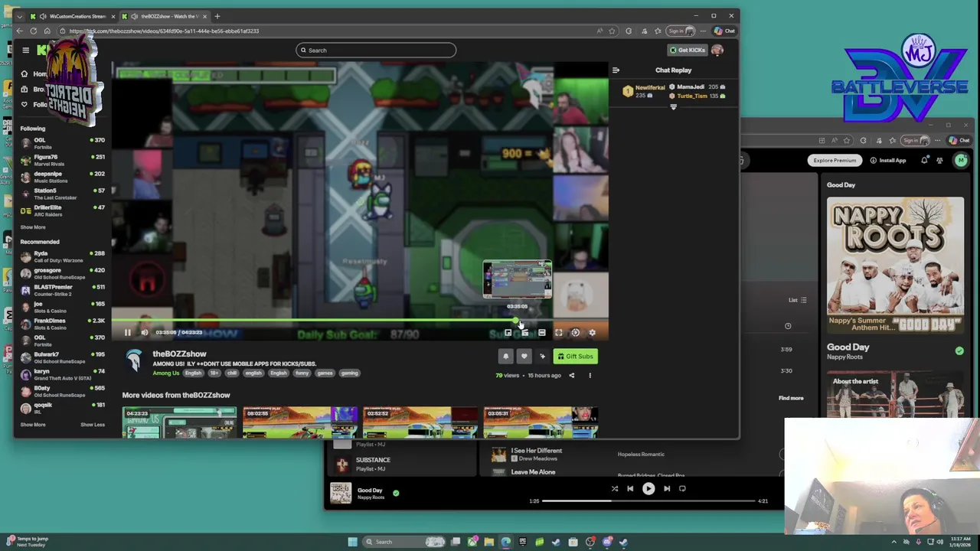Click Install App in Spotify

[888, 160]
